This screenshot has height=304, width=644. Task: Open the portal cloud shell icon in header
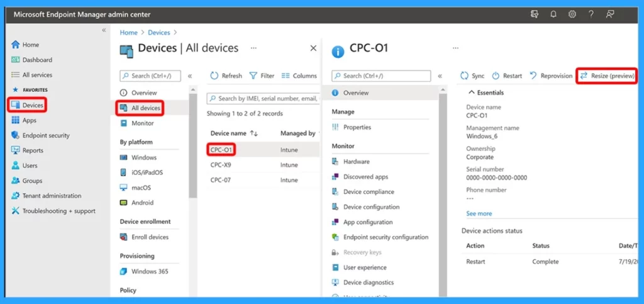point(535,14)
